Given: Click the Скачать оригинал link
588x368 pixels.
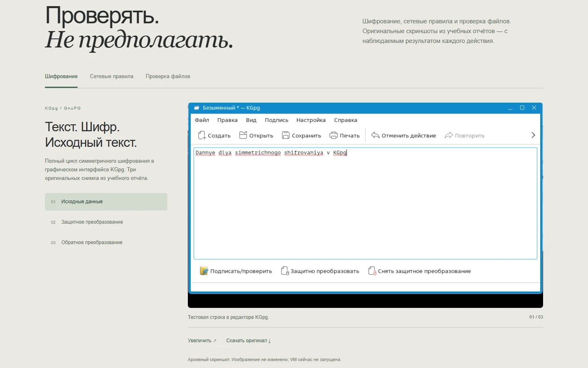Looking at the screenshot, I should pos(249,341).
